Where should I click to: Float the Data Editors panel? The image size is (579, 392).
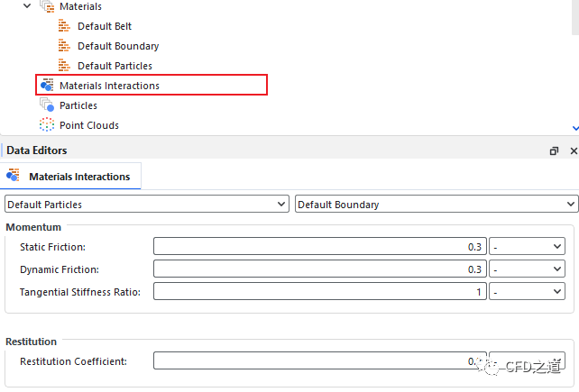coord(554,151)
